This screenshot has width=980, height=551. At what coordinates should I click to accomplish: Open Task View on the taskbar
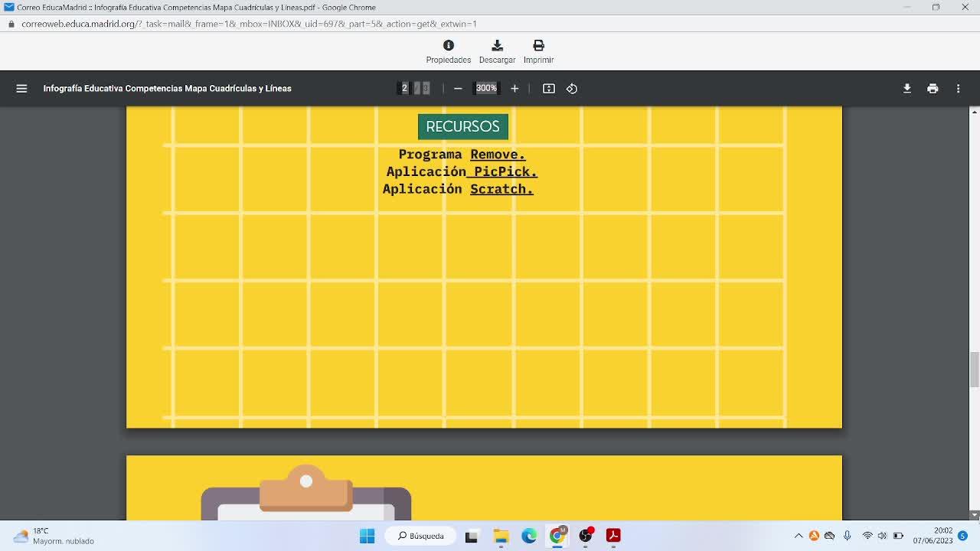coord(472,536)
